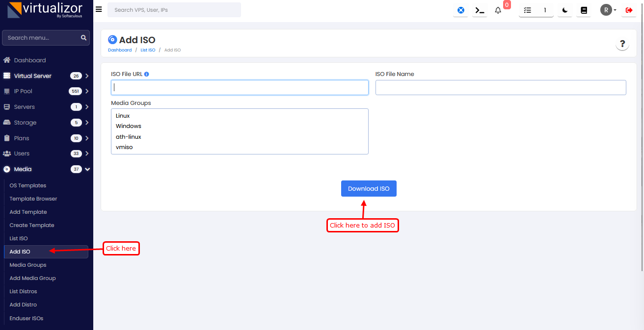Viewport: 644px width, 330px height.
Task: Click the red logout icon
Action: pyautogui.click(x=629, y=10)
